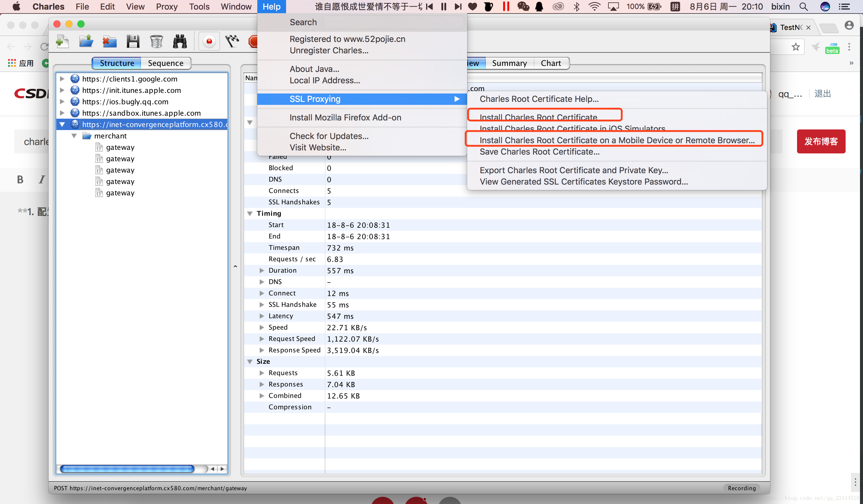Toggle recording with the red record button
The image size is (863, 504).
point(209,41)
